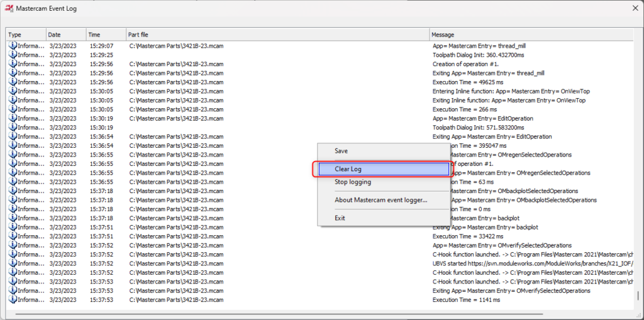Click info icon for thread_mill App entry at 15:29:07

[13, 46]
